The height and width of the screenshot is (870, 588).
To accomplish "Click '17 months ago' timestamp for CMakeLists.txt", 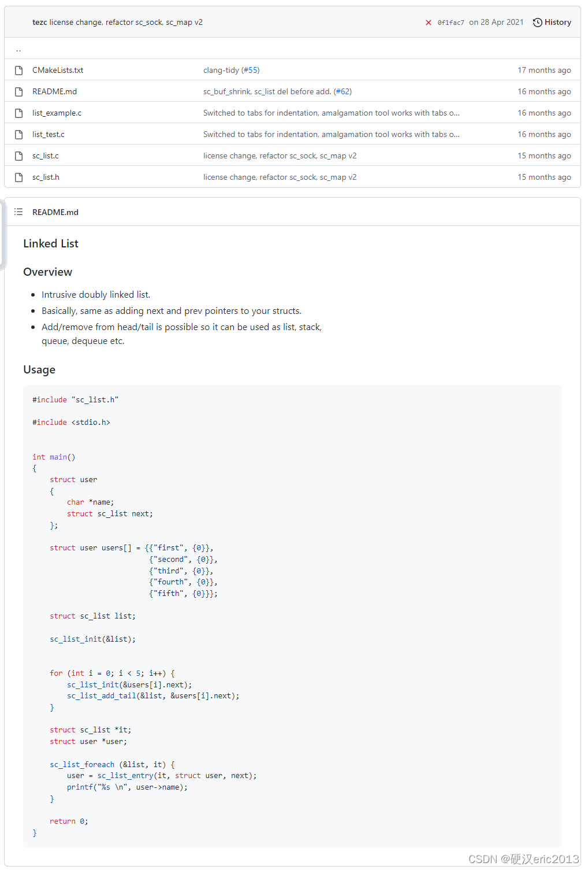I will pyautogui.click(x=544, y=70).
